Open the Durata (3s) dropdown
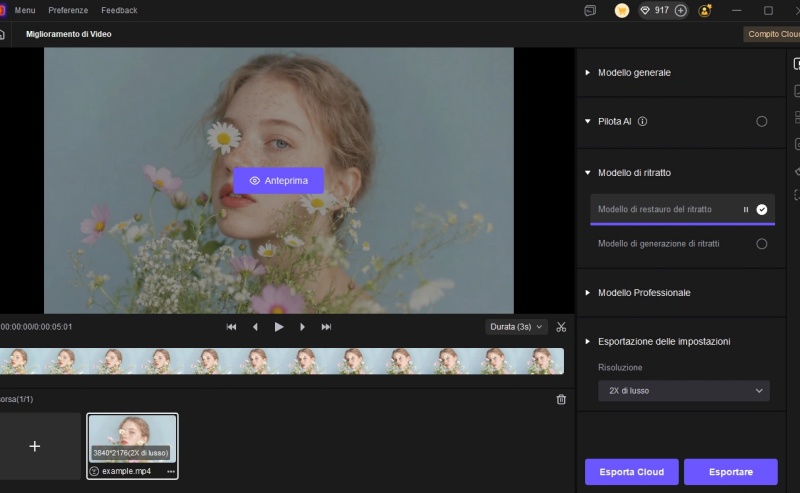800x493 pixels. 516,327
